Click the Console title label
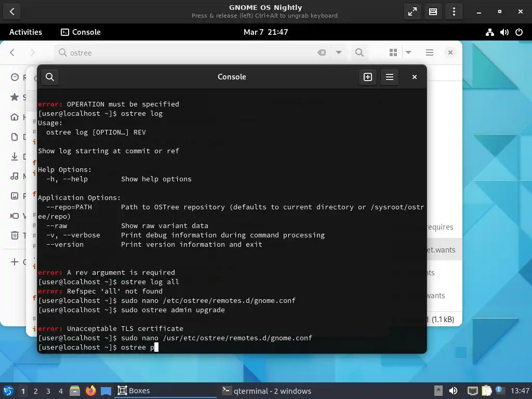The height and width of the screenshot is (399, 532). pos(232,77)
